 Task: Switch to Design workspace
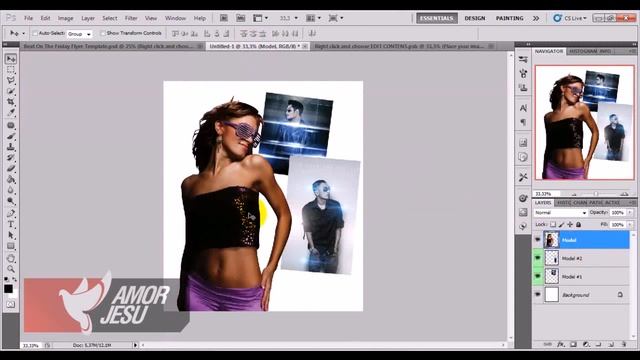click(x=475, y=18)
